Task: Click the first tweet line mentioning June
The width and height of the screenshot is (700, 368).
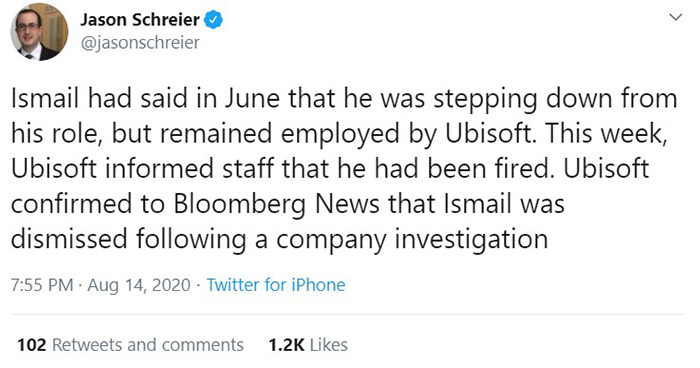Action: pyautogui.click(x=344, y=99)
